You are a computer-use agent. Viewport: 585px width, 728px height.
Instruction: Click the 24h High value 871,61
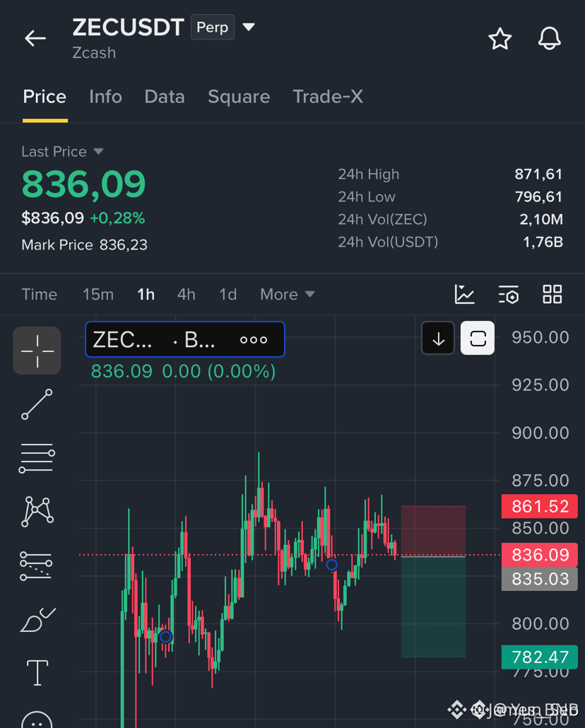pyautogui.click(x=538, y=174)
